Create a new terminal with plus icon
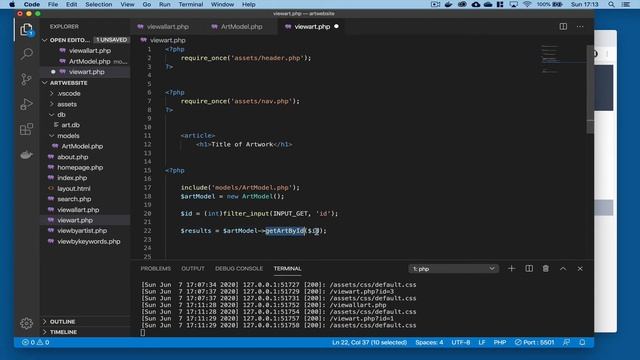 [511, 269]
